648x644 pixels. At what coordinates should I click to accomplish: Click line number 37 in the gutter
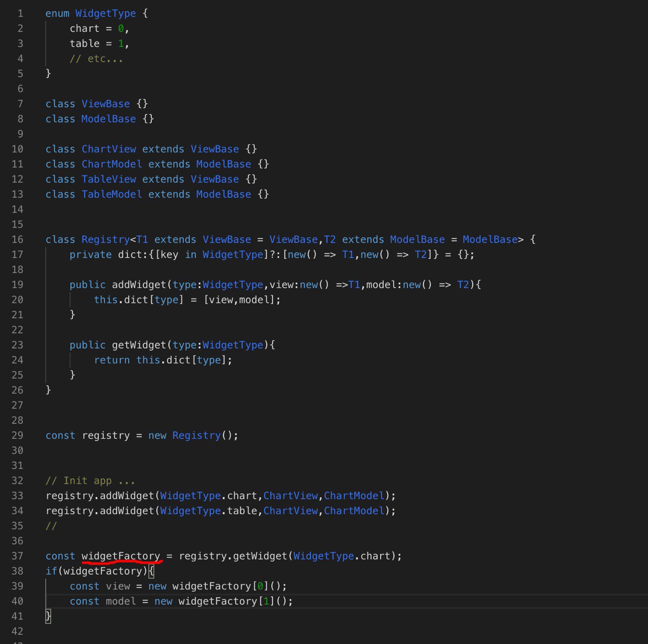pos(18,556)
